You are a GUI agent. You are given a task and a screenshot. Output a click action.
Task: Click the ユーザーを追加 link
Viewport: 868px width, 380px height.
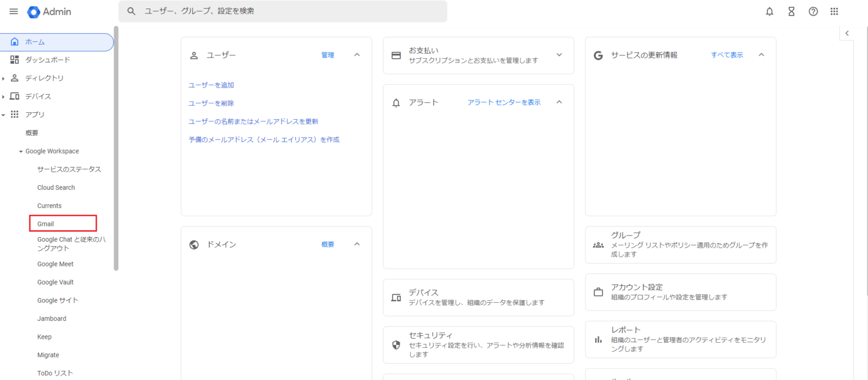(211, 85)
